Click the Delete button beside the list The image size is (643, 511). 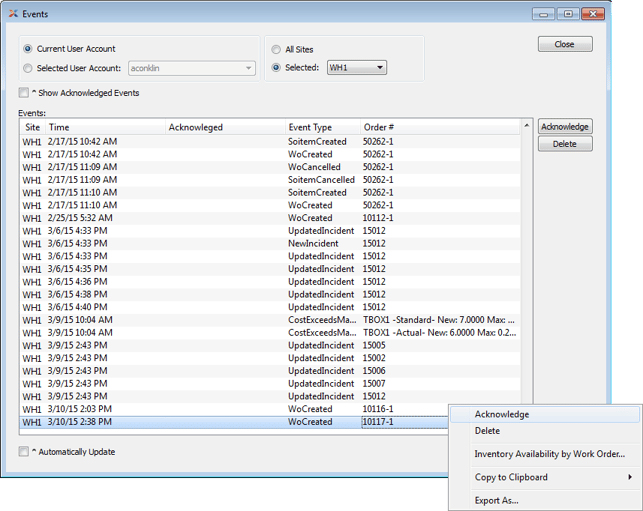[565, 144]
